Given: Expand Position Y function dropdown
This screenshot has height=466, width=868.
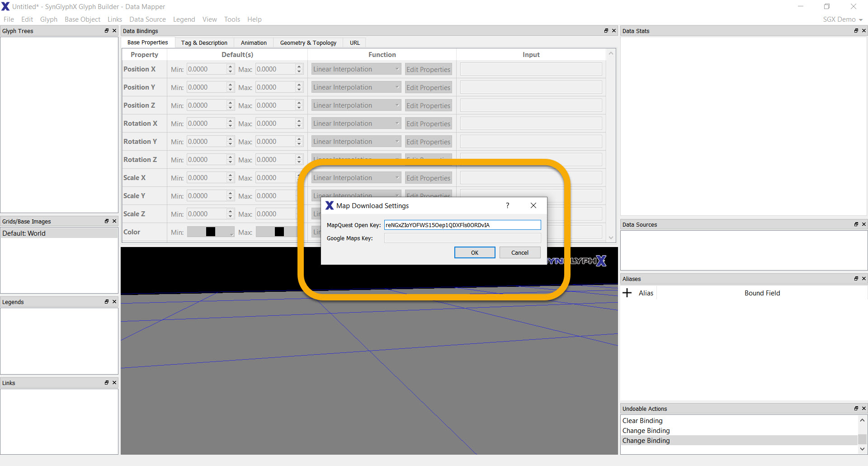Looking at the screenshot, I should point(356,87).
